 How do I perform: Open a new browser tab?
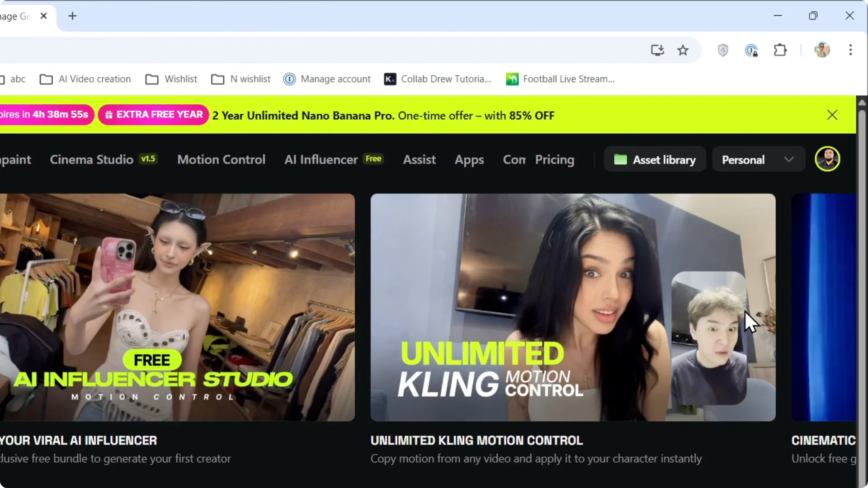click(x=72, y=16)
